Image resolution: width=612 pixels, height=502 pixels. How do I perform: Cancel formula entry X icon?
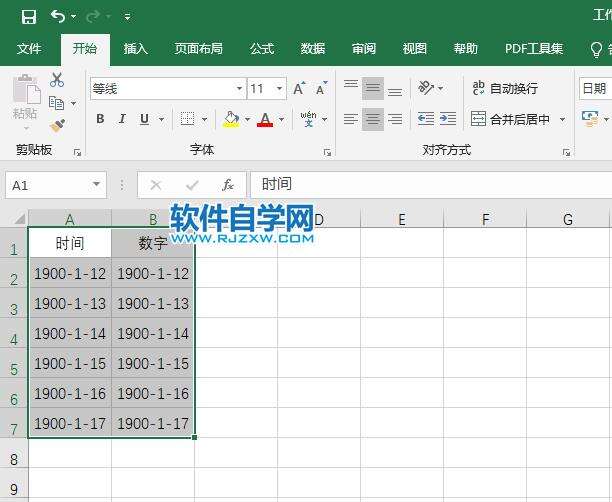point(156,185)
